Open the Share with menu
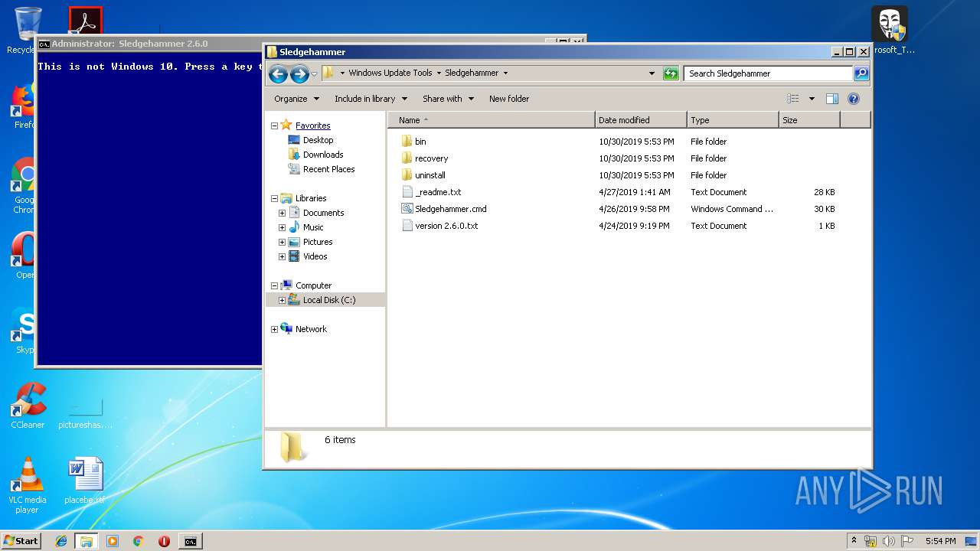Screen dimensions: 980x551 click(x=448, y=99)
